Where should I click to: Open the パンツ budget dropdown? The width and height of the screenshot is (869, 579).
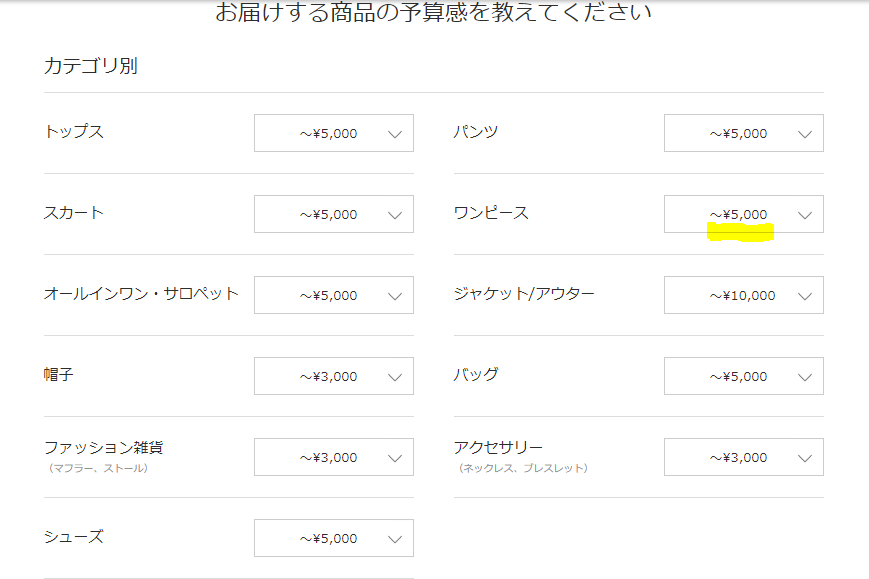[743, 133]
